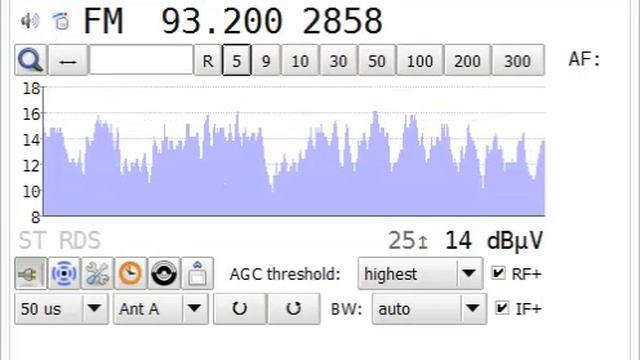This screenshot has height=360, width=640.
Task: Select the 10 step button
Action: coord(300,60)
